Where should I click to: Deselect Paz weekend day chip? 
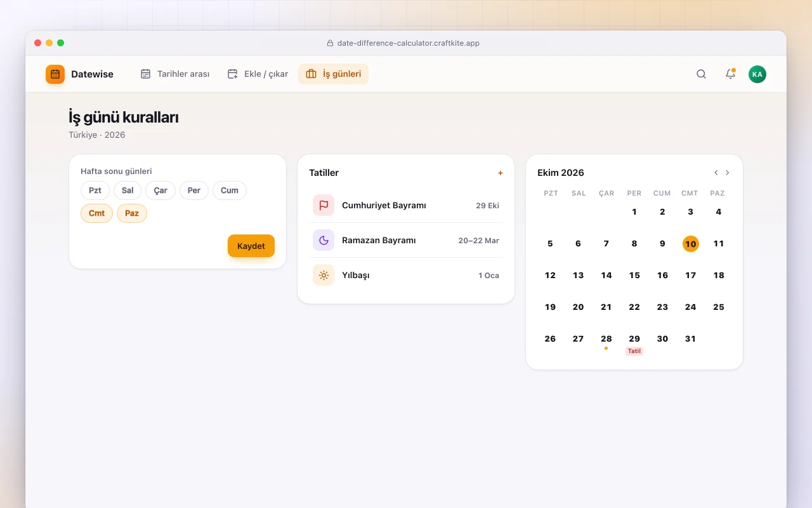(x=132, y=213)
